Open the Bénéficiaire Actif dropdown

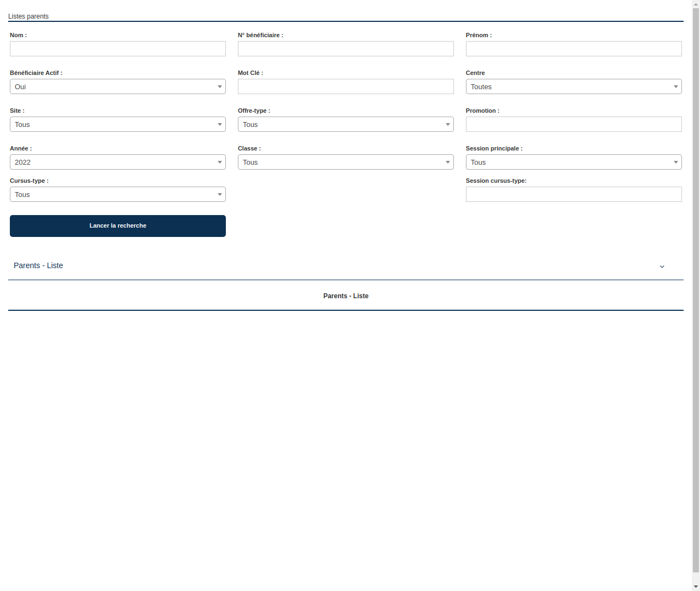(118, 86)
